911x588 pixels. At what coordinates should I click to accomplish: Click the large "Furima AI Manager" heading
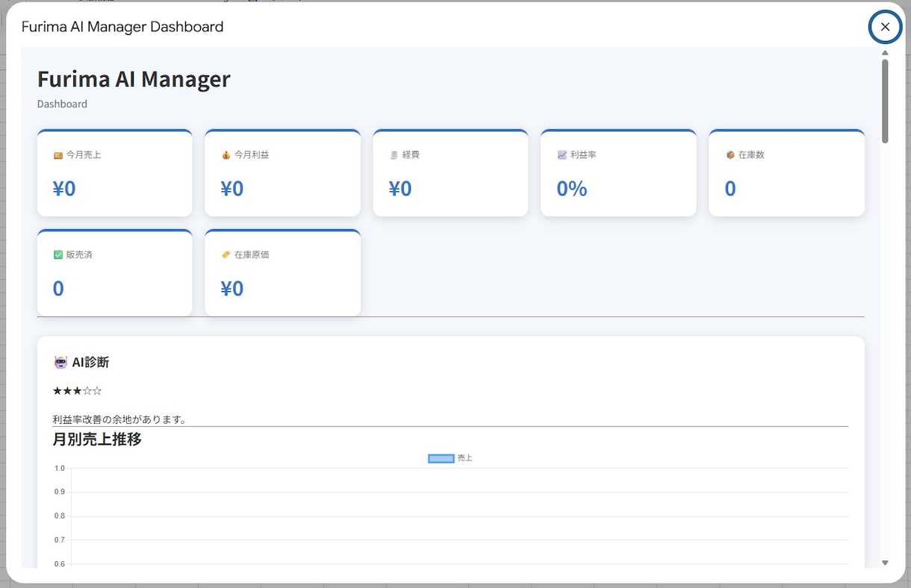pyautogui.click(x=134, y=79)
